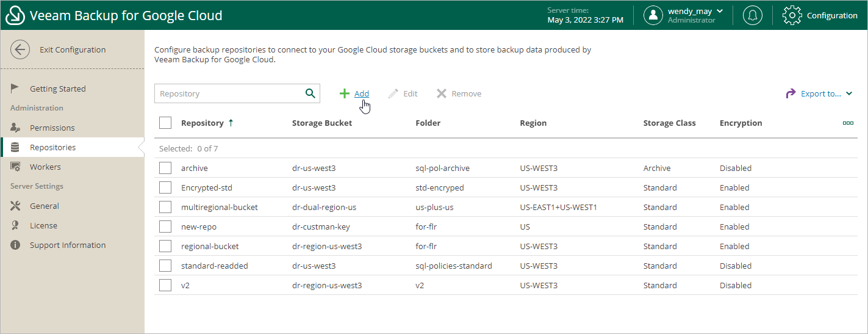Click the 'sql-pol-archive' folder cell
Viewport: 868px width, 334px height.
click(442, 168)
